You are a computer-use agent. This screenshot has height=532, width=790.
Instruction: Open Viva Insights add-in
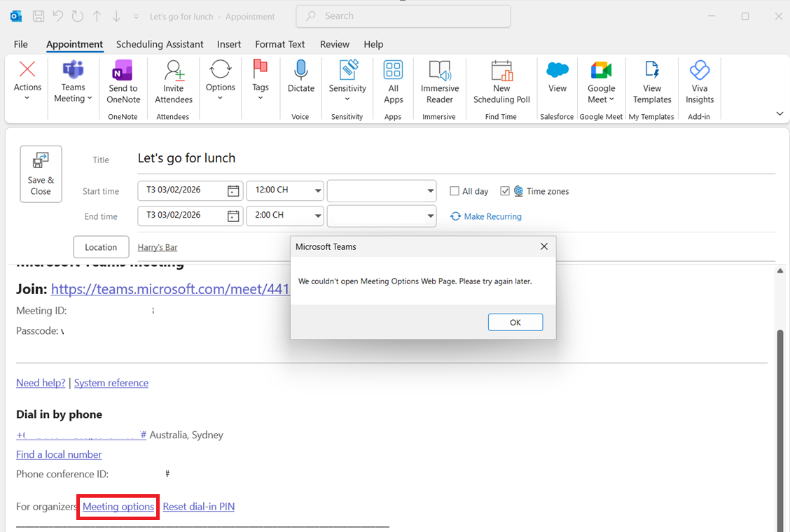click(700, 82)
